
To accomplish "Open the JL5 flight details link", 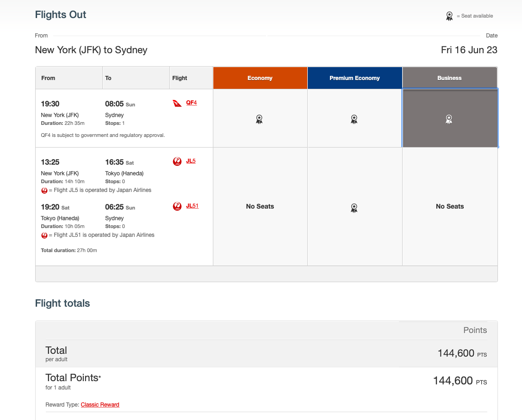I will [x=191, y=161].
